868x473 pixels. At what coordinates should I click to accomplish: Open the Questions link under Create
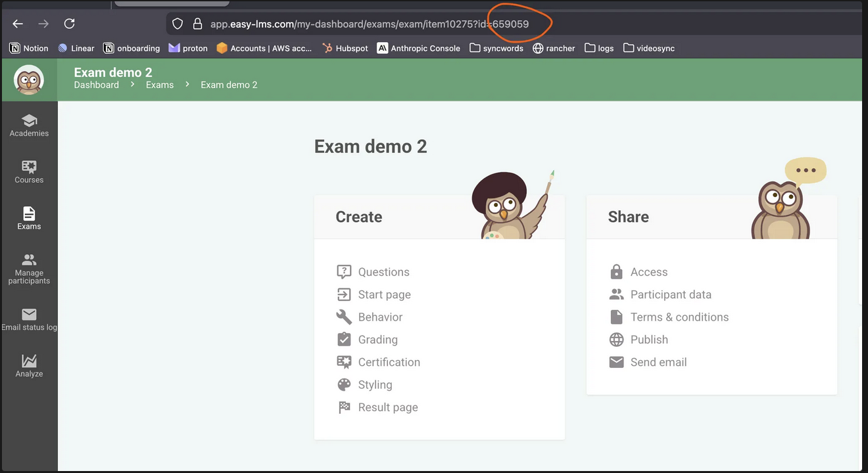pos(383,272)
